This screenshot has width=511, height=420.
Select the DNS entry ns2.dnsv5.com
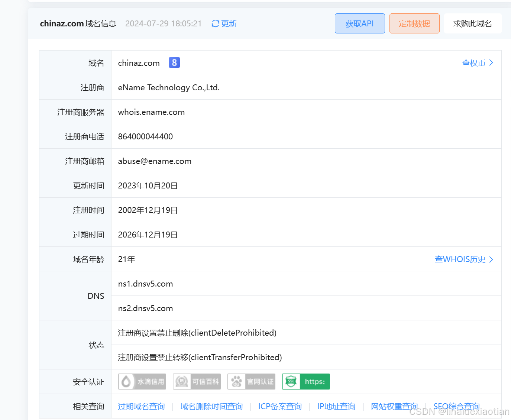(x=145, y=308)
